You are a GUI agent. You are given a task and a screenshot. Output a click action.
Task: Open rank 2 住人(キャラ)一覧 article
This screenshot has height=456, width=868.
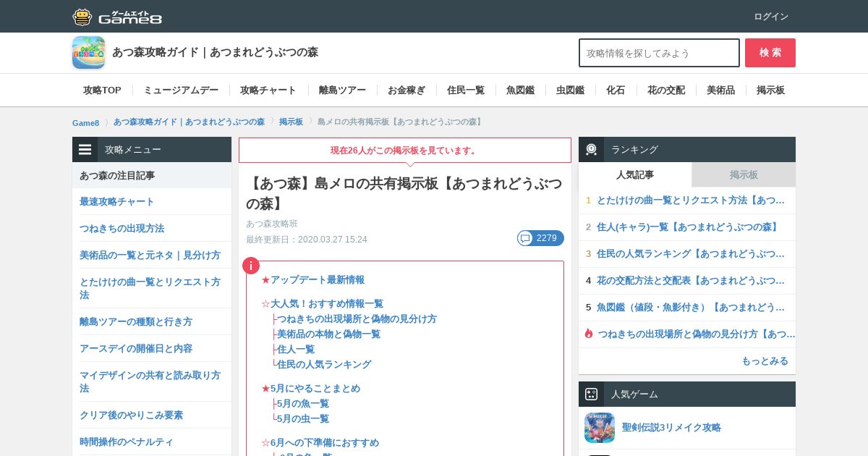[689, 227]
